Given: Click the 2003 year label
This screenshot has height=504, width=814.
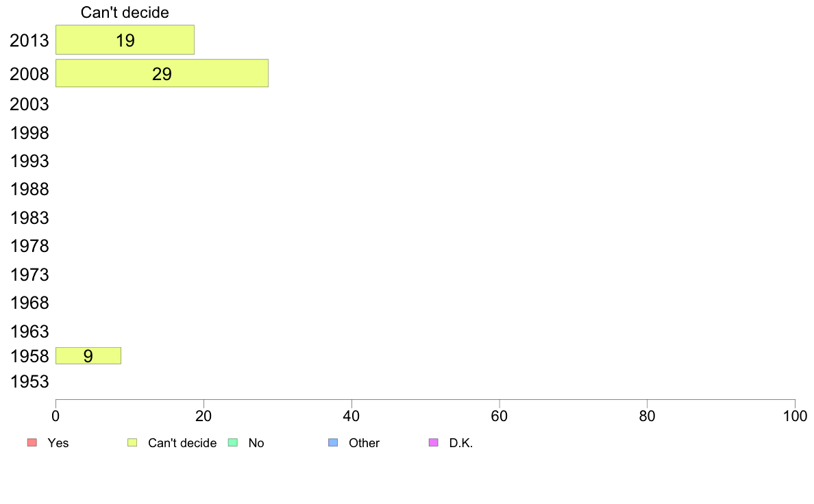Looking at the screenshot, I should pos(29,104).
